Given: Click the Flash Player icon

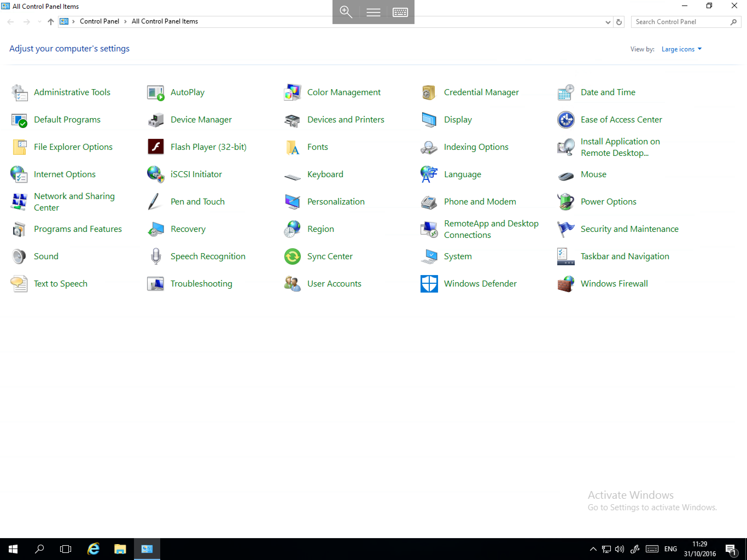Looking at the screenshot, I should point(156,147).
